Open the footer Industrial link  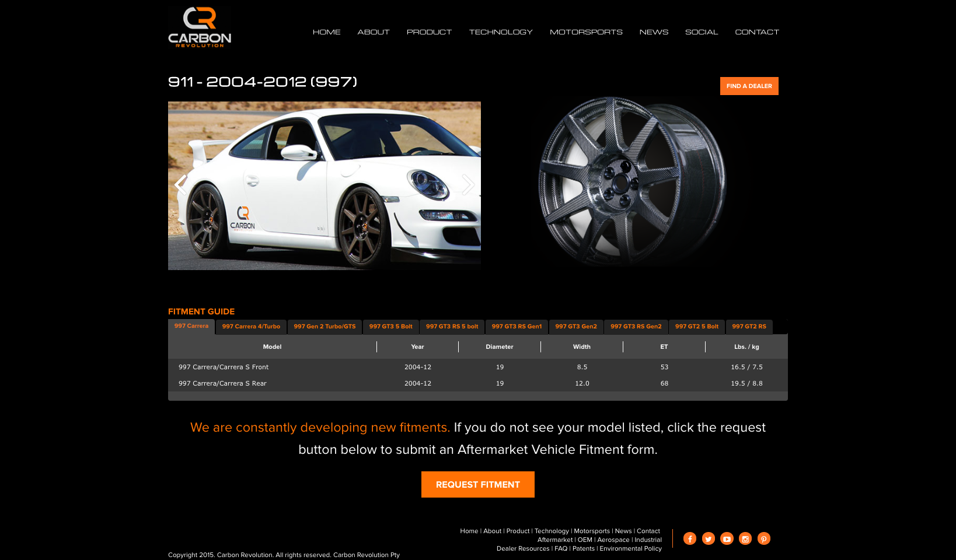click(x=648, y=540)
